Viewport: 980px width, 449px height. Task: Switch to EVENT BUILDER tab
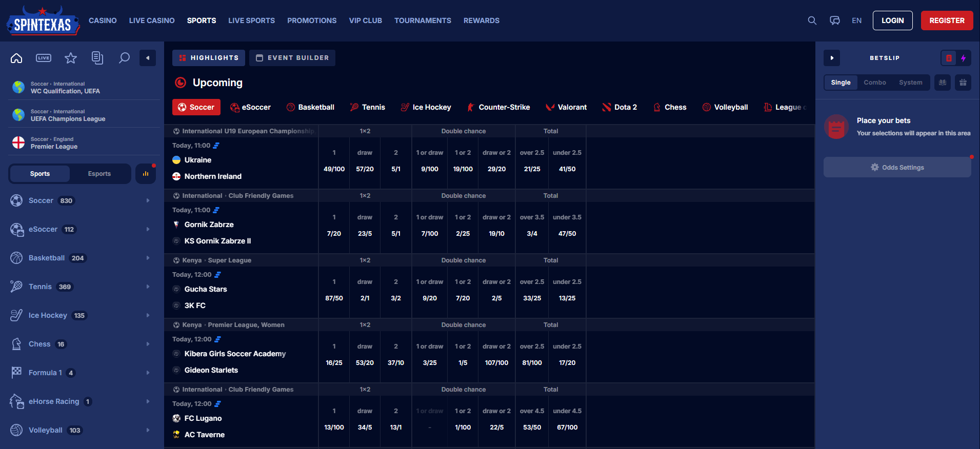pyautogui.click(x=292, y=58)
